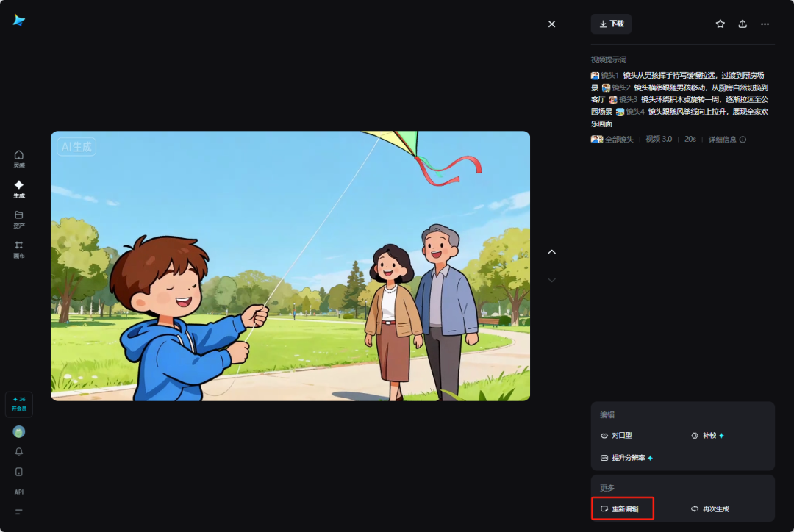Click the star favorite icon
Viewport: 794px width, 532px height.
[720, 24]
